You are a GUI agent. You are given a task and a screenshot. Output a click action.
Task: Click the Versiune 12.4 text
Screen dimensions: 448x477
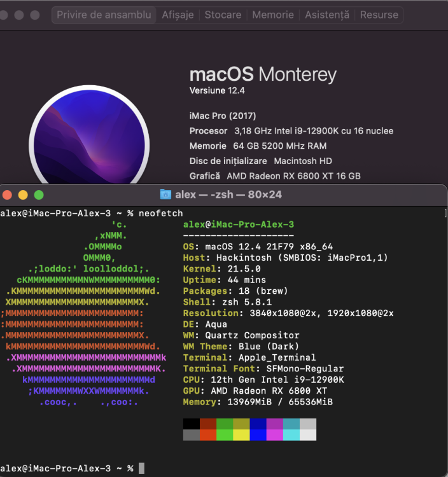click(217, 91)
